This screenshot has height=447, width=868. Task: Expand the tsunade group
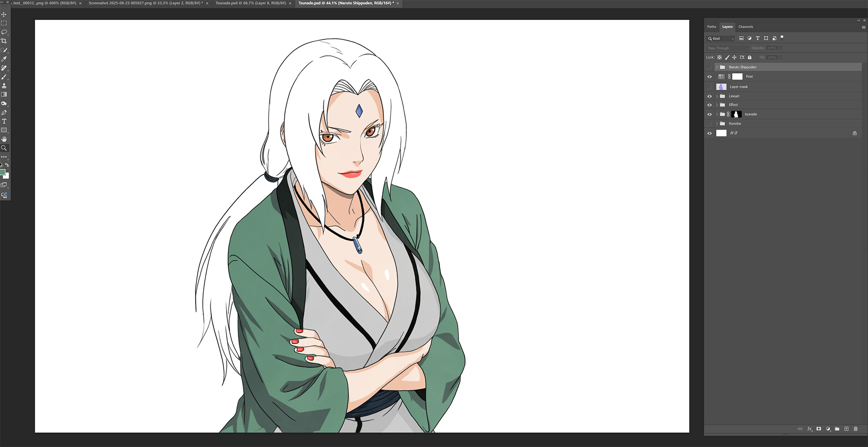717,114
